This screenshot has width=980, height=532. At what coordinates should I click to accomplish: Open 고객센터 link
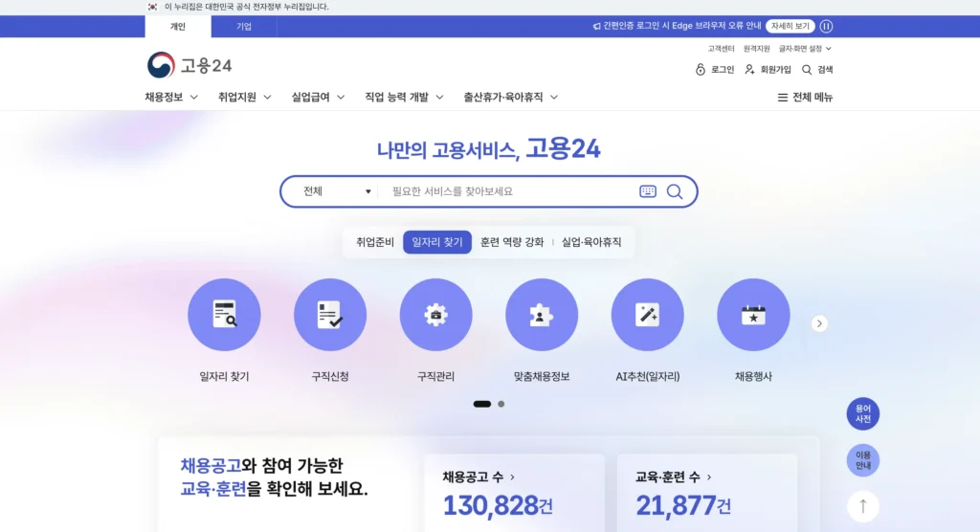coord(721,48)
